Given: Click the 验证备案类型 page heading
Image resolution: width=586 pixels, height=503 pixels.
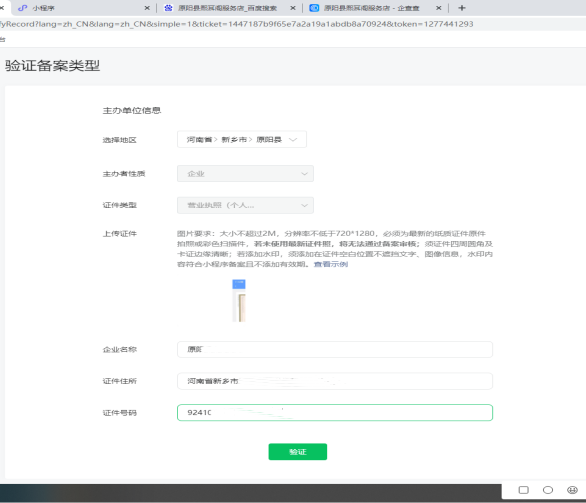Looking at the screenshot, I should tap(52, 66).
